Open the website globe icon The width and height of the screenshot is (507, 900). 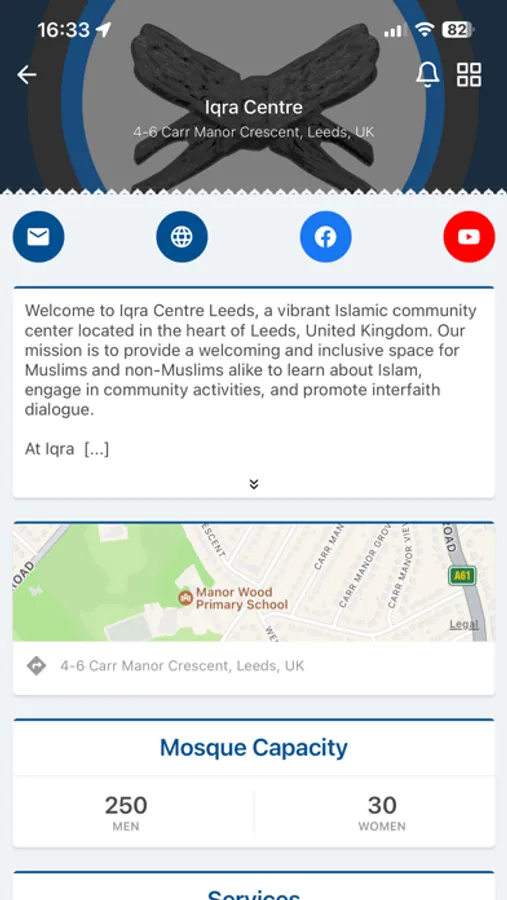pyautogui.click(x=182, y=236)
